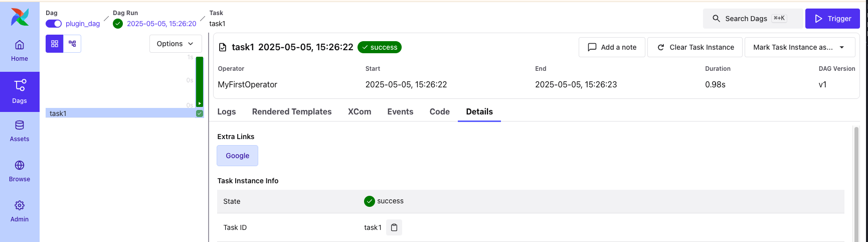Open Mark Task Instance as dropdown

coord(799,47)
